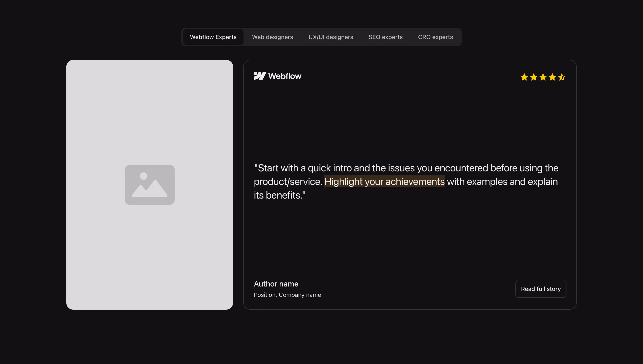Click the image placeholder icon
643x364 pixels.
tap(149, 185)
